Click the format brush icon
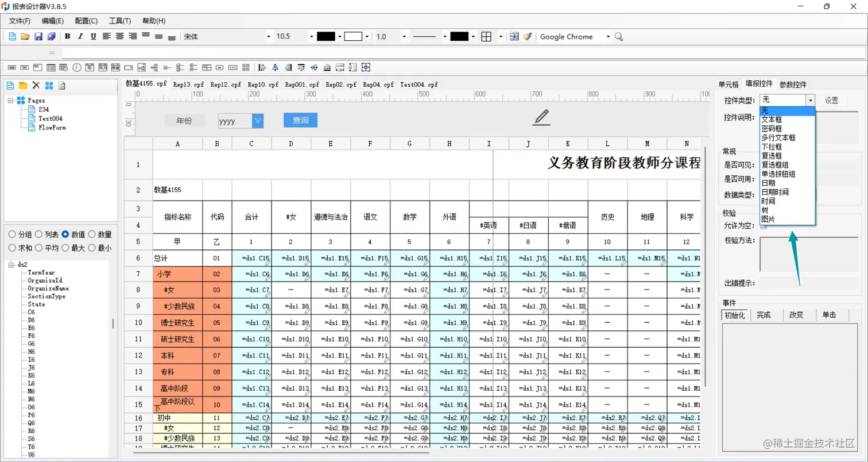The width and height of the screenshot is (868, 462). coord(527,37)
